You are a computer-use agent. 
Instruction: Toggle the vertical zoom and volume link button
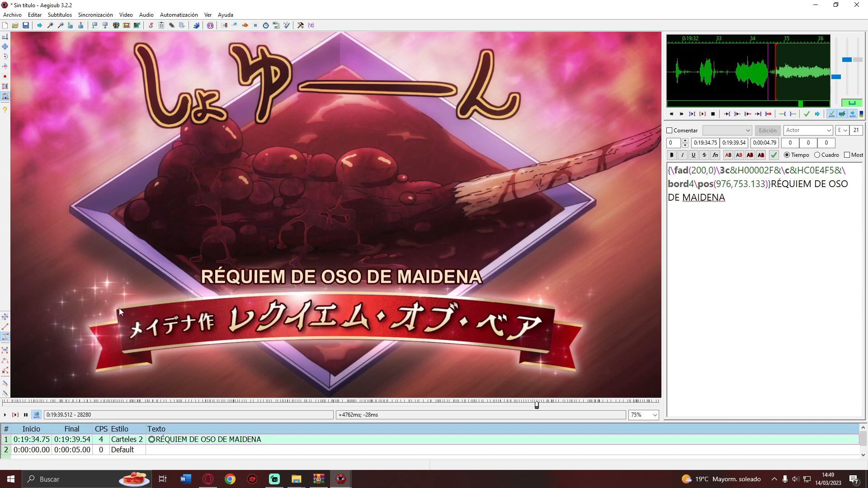(852, 103)
